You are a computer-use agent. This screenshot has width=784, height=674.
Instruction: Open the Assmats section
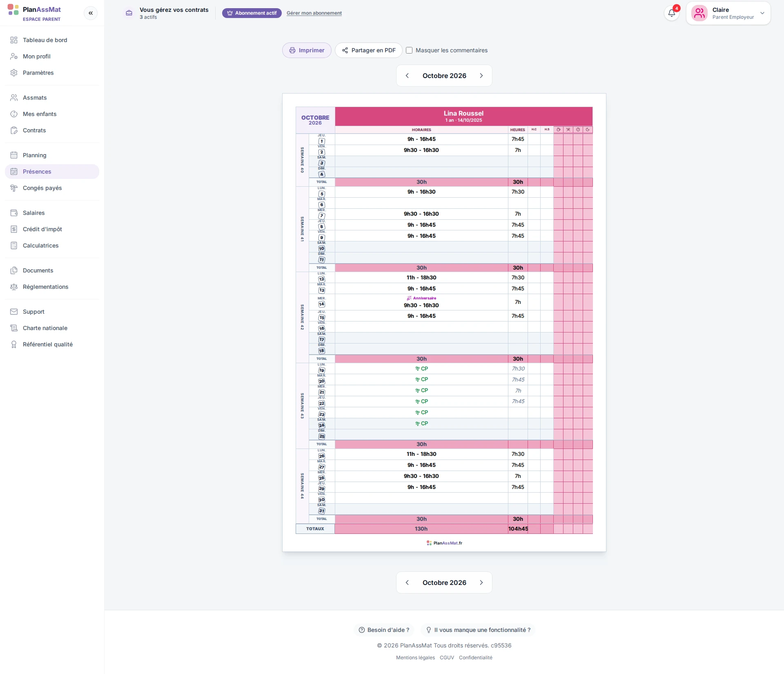52,98
